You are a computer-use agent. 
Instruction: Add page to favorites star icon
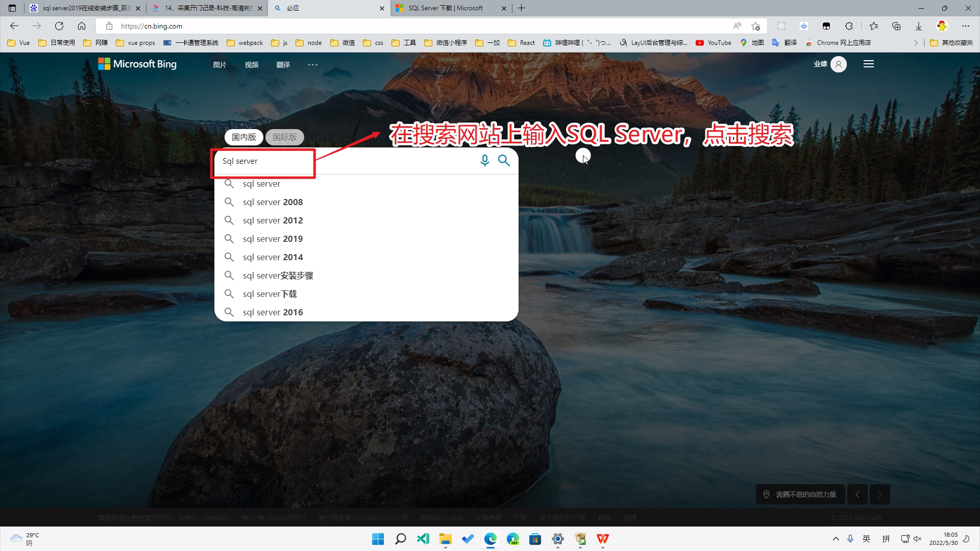(756, 26)
